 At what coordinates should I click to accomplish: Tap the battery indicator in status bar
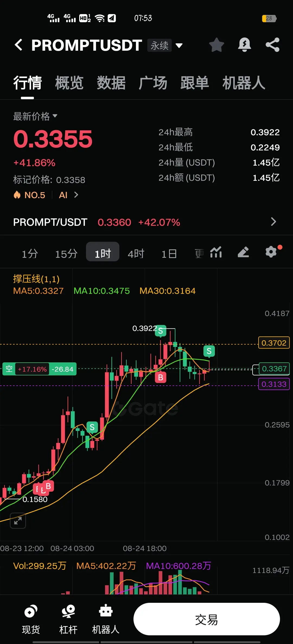(x=269, y=18)
